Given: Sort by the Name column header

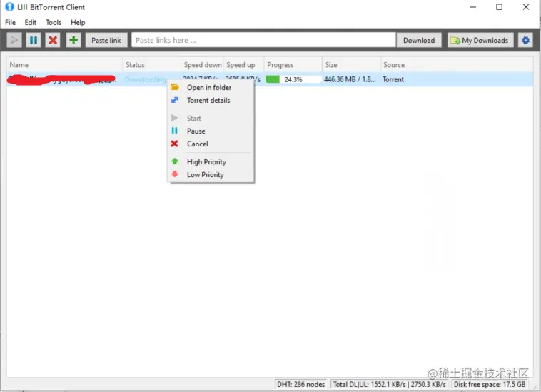Looking at the screenshot, I should pos(64,65).
